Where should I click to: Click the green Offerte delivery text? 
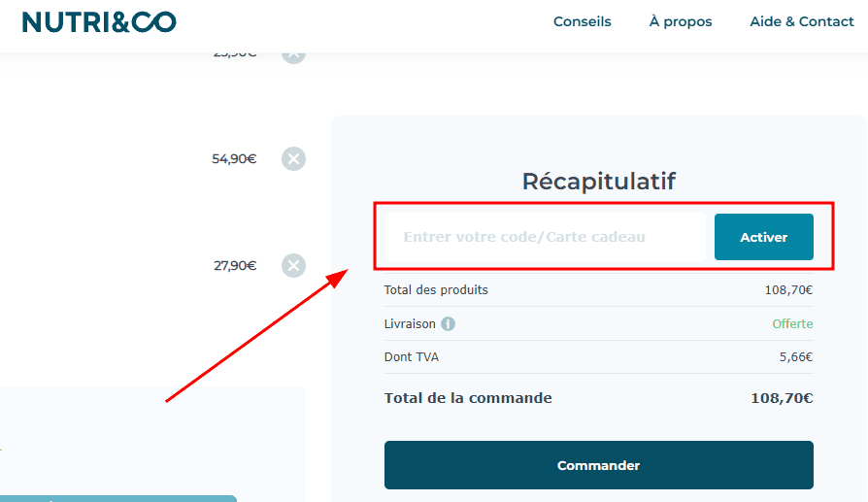click(x=792, y=323)
